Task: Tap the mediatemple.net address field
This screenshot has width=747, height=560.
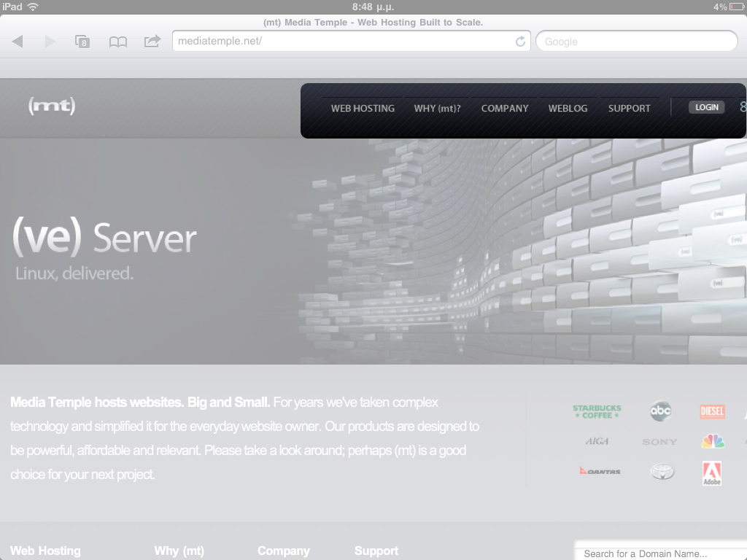Action: [x=343, y=42]
